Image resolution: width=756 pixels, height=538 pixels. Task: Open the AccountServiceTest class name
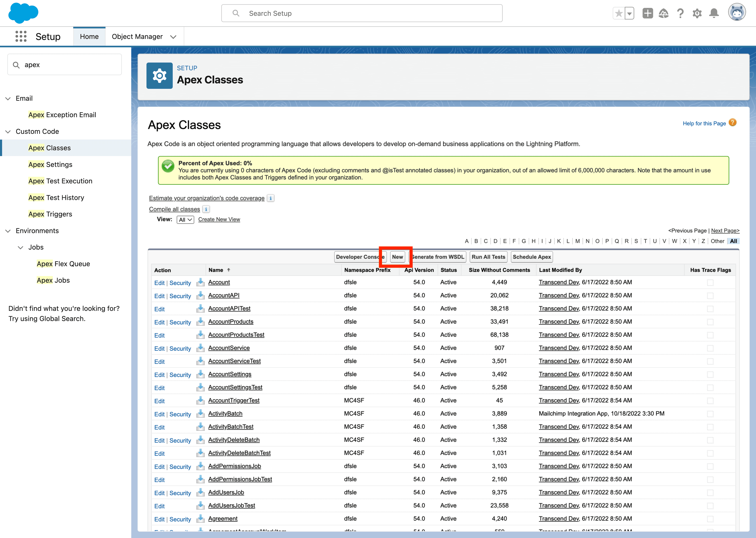(234, 361)
